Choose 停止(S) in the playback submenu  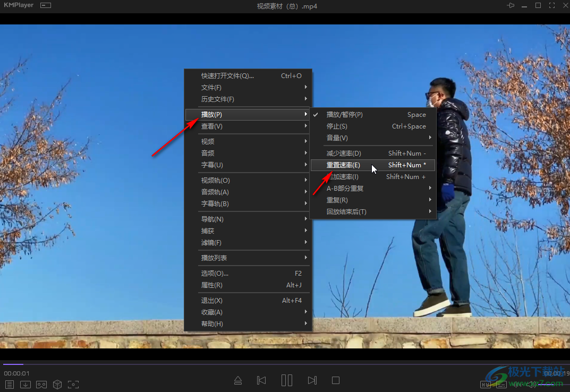coord(373,126)
